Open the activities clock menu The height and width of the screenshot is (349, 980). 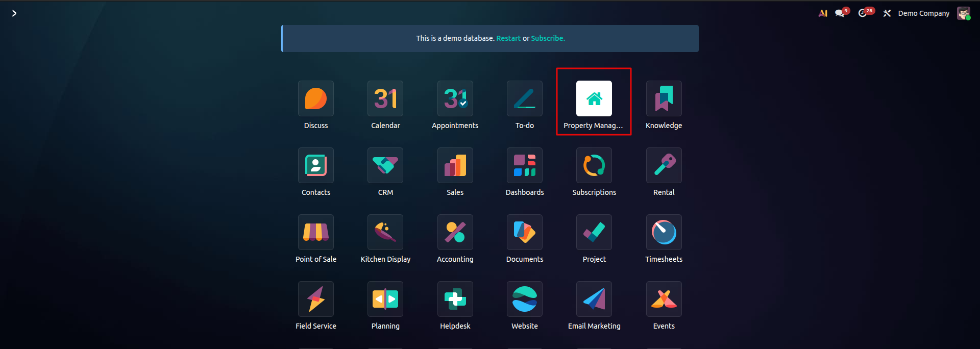pos(863,13)
